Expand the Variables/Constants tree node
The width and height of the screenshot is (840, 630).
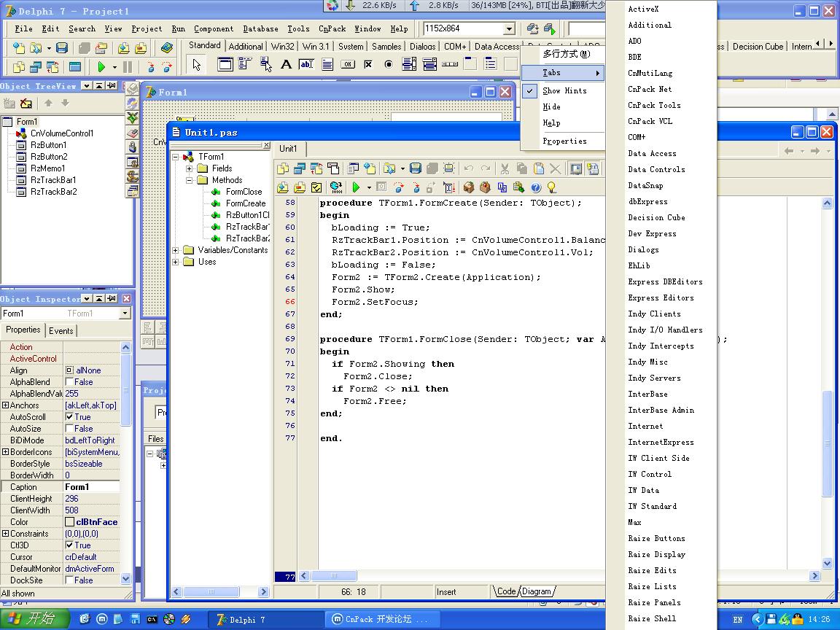[x=176, y=250]
